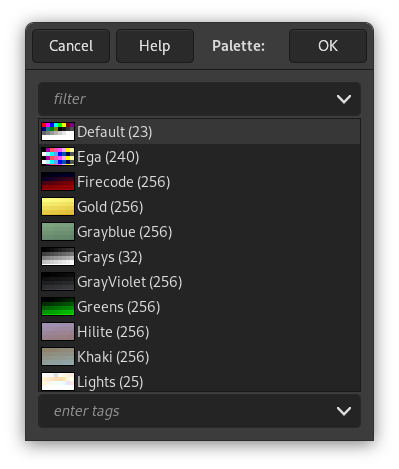Open Help for palette dialog
This screenshot has height=469, width=399.
pyautogui.click(x=155, y=46)
